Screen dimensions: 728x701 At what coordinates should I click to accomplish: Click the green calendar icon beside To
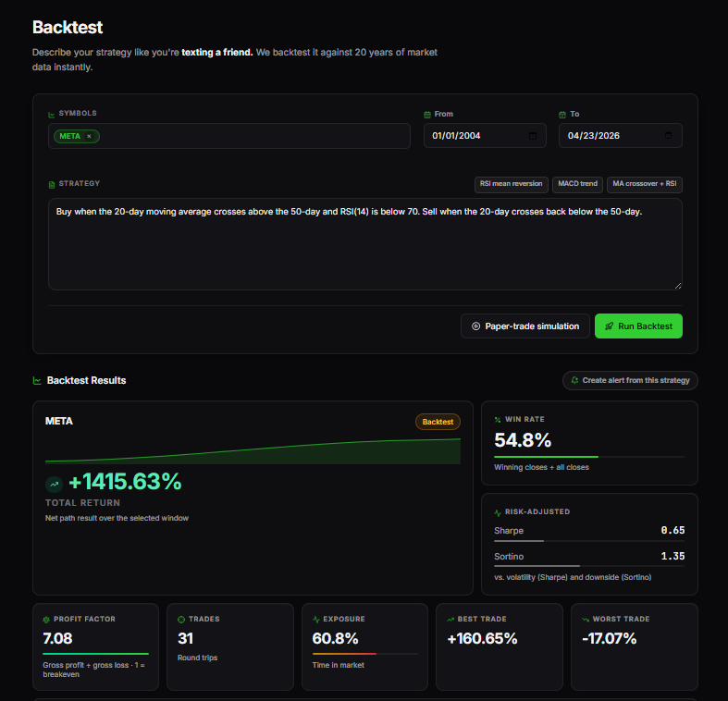(562, 115)
